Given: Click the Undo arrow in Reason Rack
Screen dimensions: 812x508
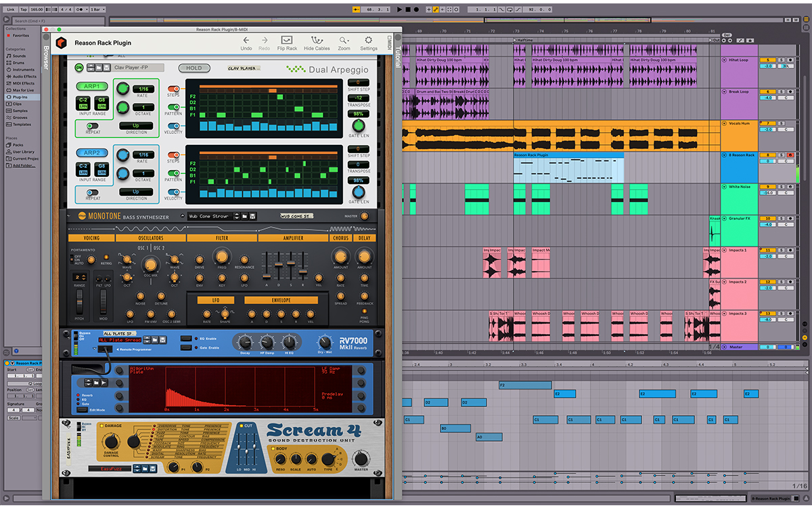Looking at the screenshot, I should 246,40.
